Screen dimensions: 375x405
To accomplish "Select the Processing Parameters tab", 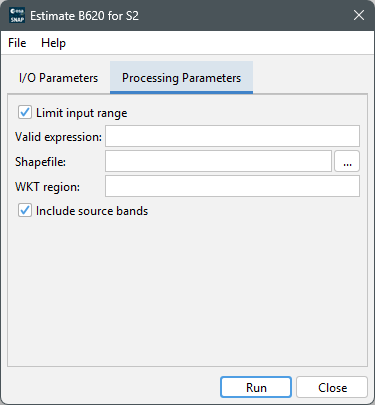I will pos(181,78).
